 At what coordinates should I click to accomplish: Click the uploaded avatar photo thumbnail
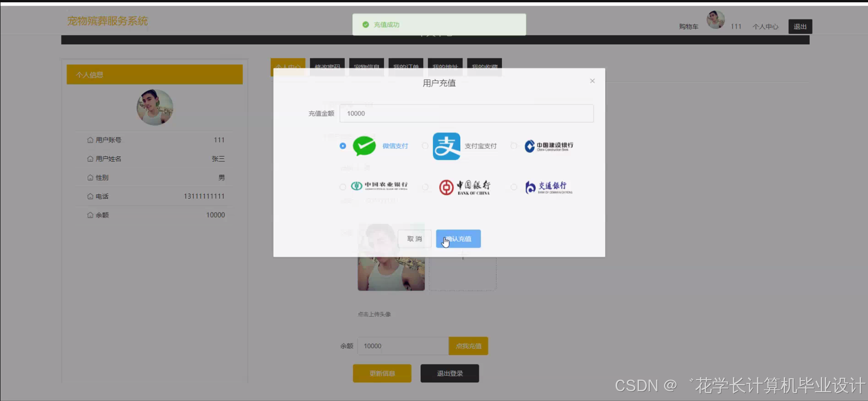[x=391, y=257]
